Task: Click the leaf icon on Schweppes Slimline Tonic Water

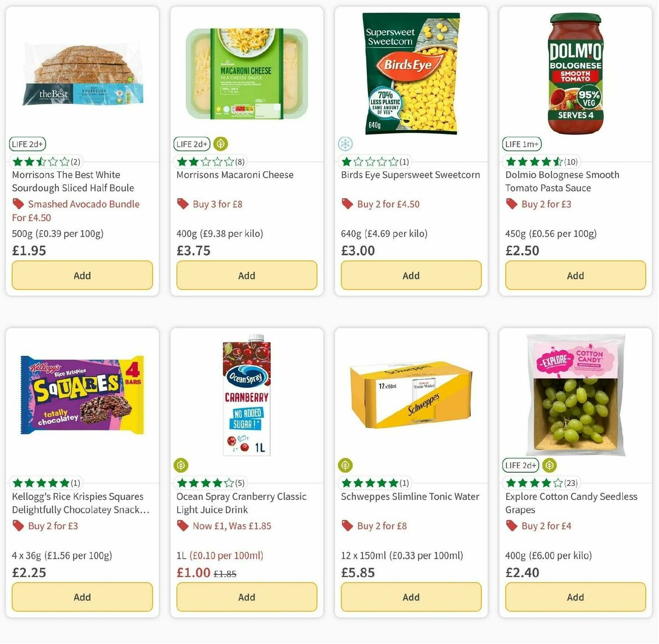Action: click(x=345, y=465)
